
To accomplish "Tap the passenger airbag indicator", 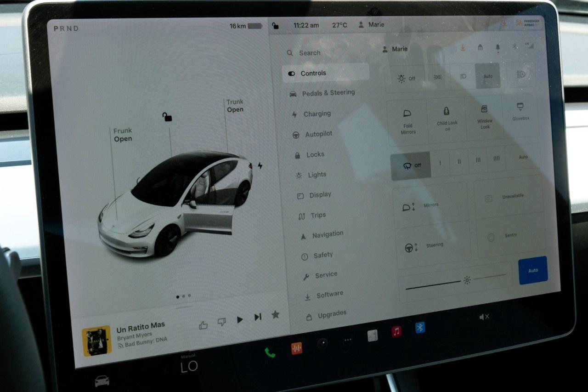I will point(528,23).
